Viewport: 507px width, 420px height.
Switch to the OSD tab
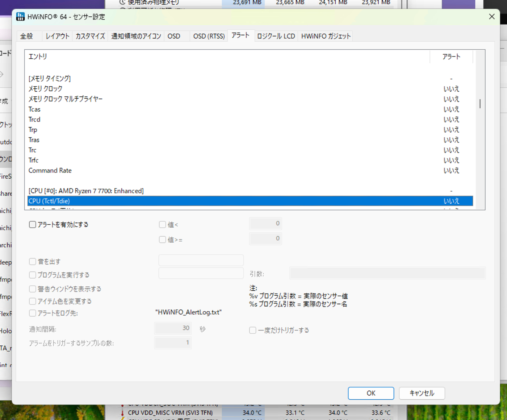click(174, 36)
